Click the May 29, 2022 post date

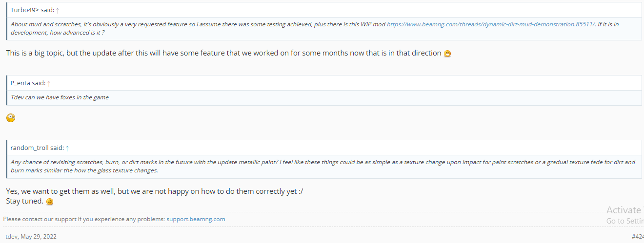(39, 237)
